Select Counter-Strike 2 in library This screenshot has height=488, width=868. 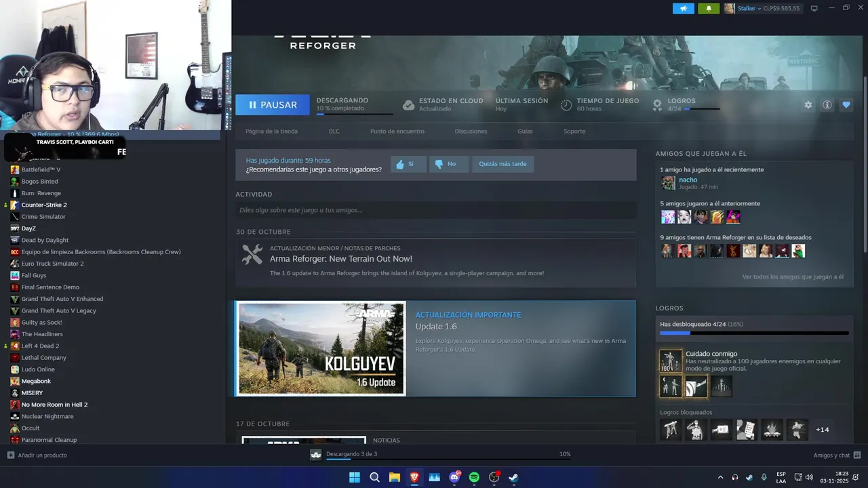(44, 205)
